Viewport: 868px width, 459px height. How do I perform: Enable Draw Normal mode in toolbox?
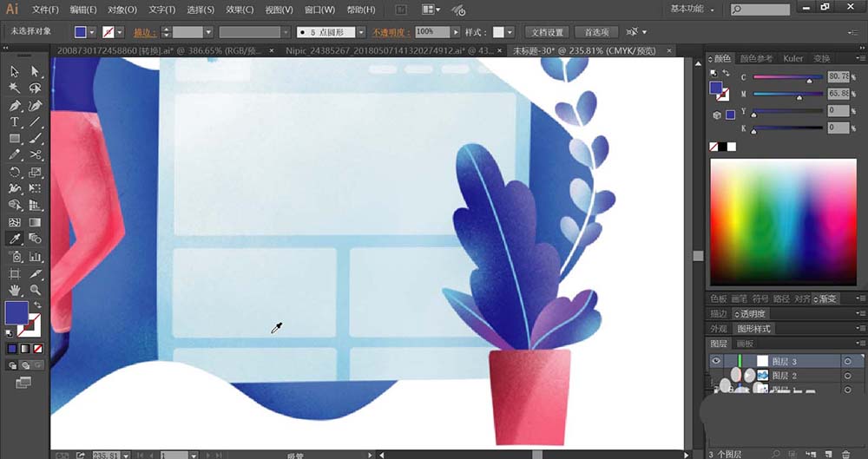[12, 365]
